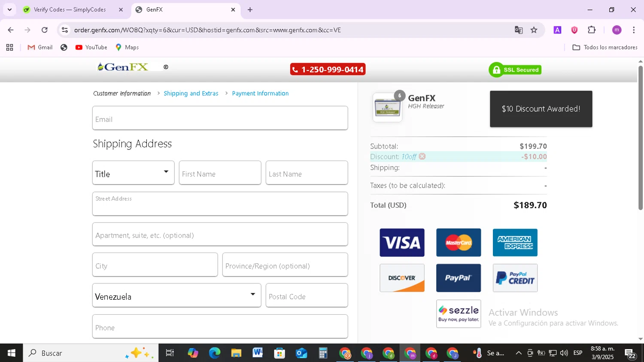Open the Maps bookmark
This screenshot has height=362, width=644.
[127, 47]
